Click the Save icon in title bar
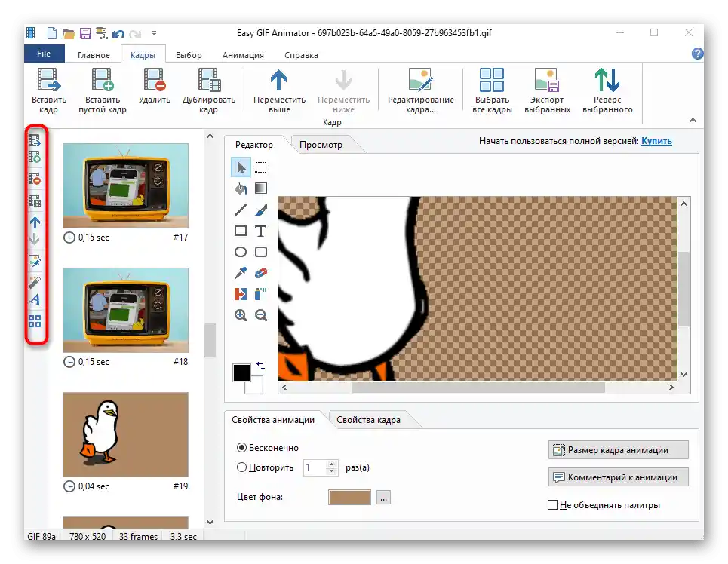 85,33
